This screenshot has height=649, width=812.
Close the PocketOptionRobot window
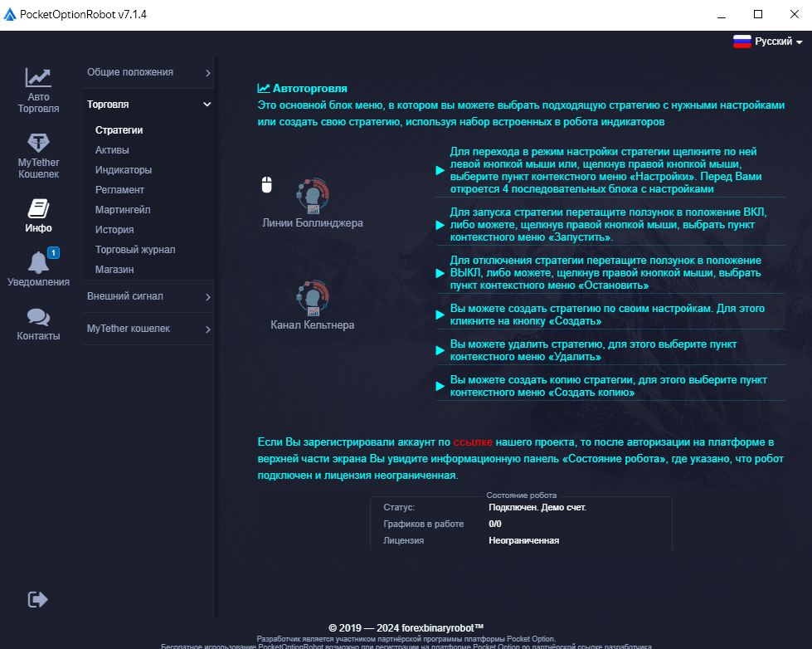[795, 14]
